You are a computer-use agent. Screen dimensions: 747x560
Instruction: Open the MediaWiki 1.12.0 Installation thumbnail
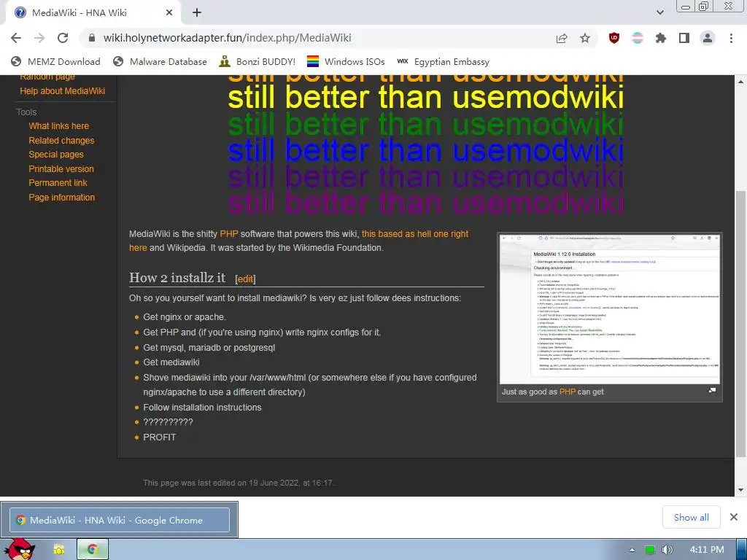(610, 309)
